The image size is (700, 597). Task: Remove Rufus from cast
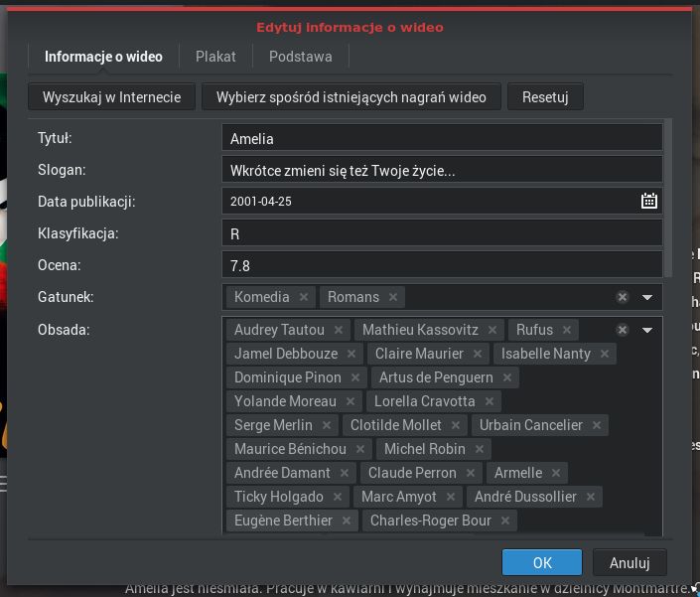point(567,330)
